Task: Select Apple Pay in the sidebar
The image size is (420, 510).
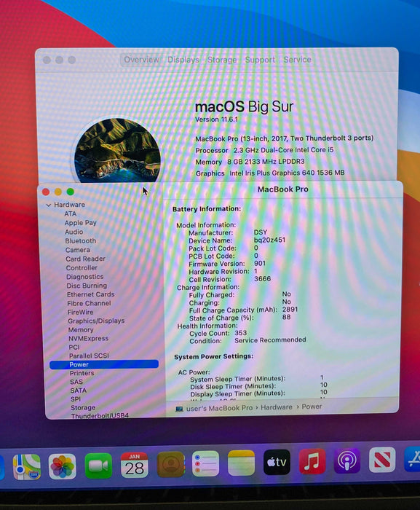Action: (81, 223)
